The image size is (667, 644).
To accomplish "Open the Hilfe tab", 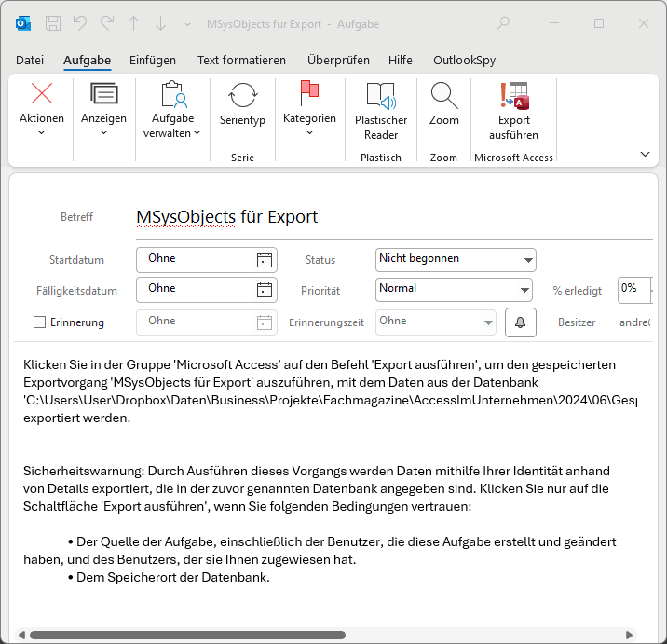I will pyautogui.click(x=401, y=60).
